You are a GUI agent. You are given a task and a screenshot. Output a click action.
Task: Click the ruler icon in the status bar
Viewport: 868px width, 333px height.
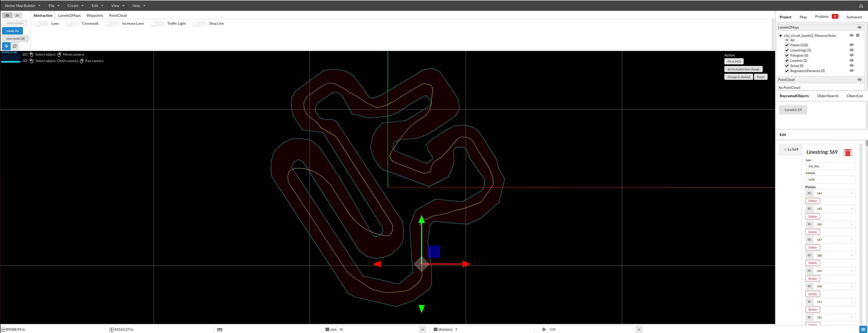pyautogui.click(x=219, y=329)
